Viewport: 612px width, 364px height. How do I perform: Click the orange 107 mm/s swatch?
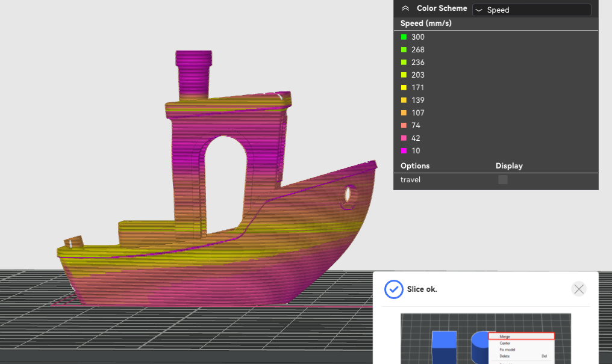(x=404, y=113)
